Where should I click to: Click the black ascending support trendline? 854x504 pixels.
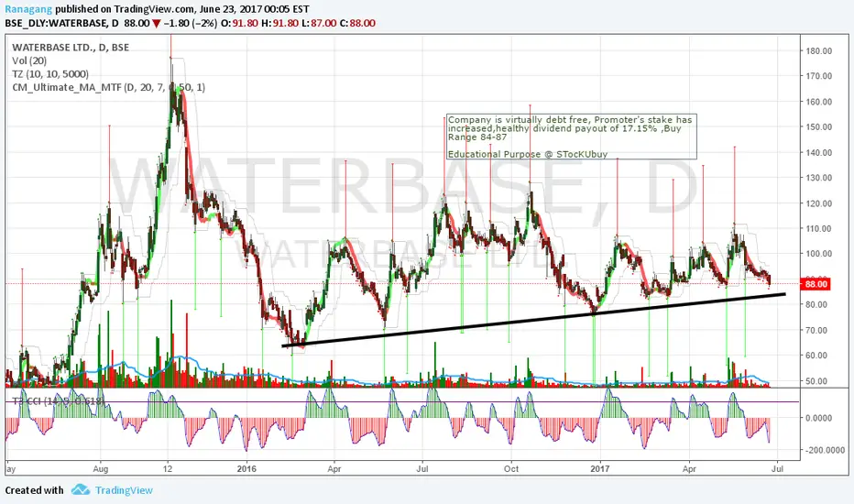[x=533, y=320]
